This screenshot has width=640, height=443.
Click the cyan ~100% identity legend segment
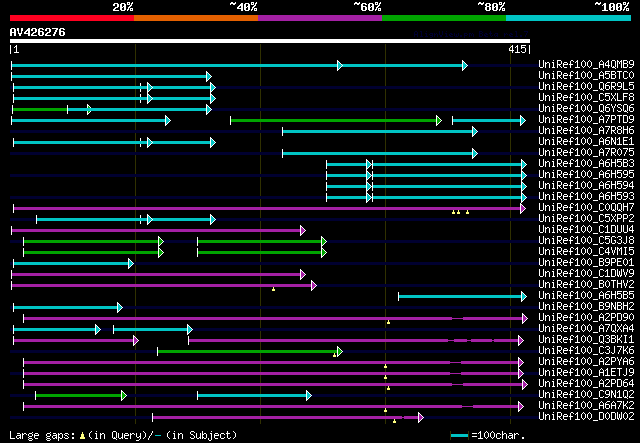(569, 18)
